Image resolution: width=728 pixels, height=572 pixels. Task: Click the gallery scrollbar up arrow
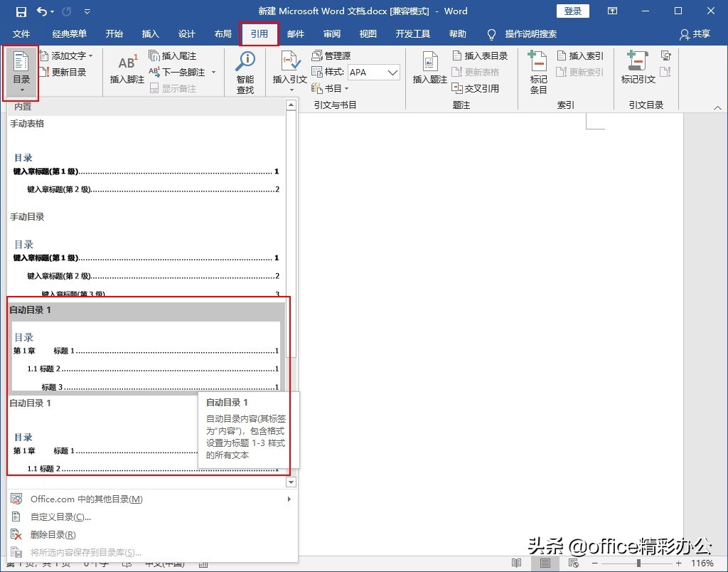pyautogui.click(x=291, y=105)
